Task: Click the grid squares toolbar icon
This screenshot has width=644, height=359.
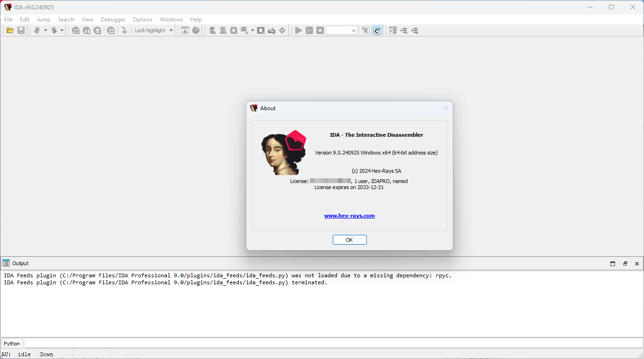Action: 244,30
